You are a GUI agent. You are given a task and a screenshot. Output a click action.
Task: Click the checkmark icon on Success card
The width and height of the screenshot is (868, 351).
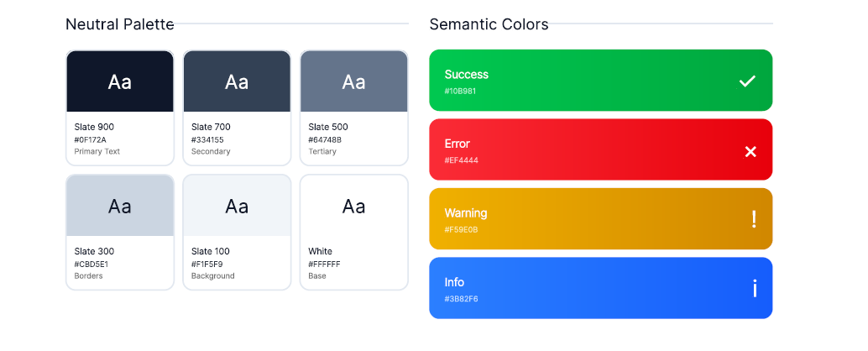(x=747, y=81)
